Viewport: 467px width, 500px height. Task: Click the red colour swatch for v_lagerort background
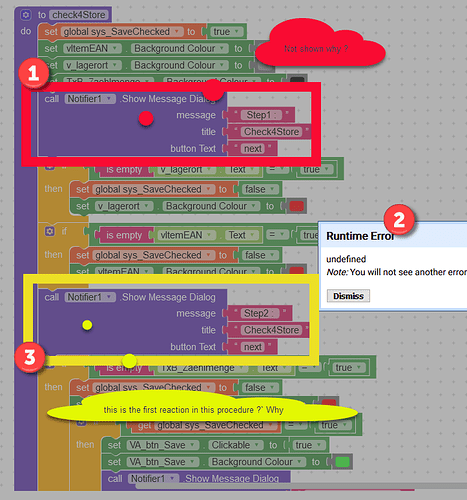click(296, 206)
